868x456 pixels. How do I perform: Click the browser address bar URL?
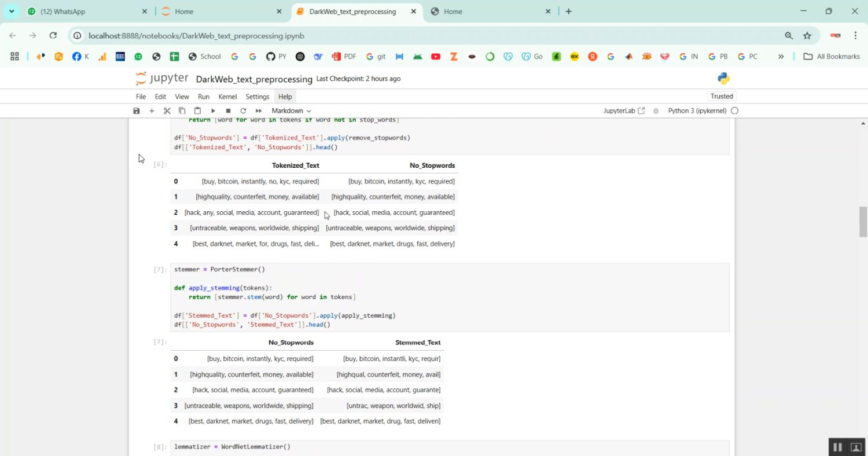click(197, 36)
